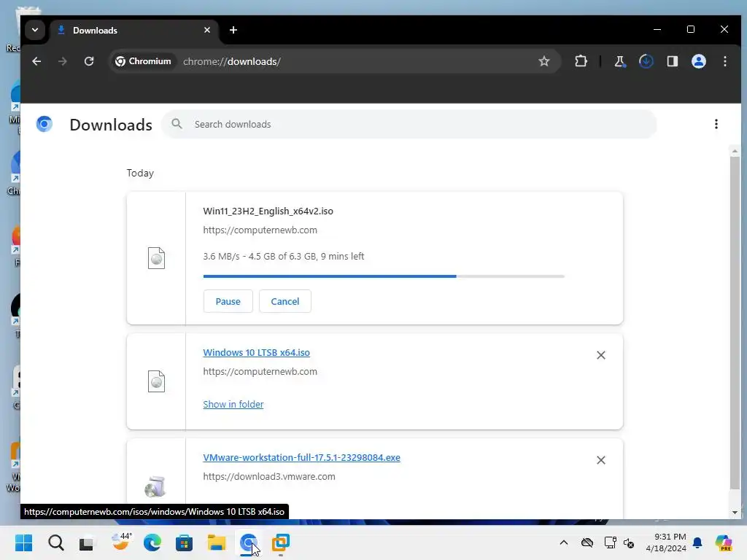This screenshot has width=747, height=560.
Task: Click the VMware installer file icon
Action: (155, 486)
